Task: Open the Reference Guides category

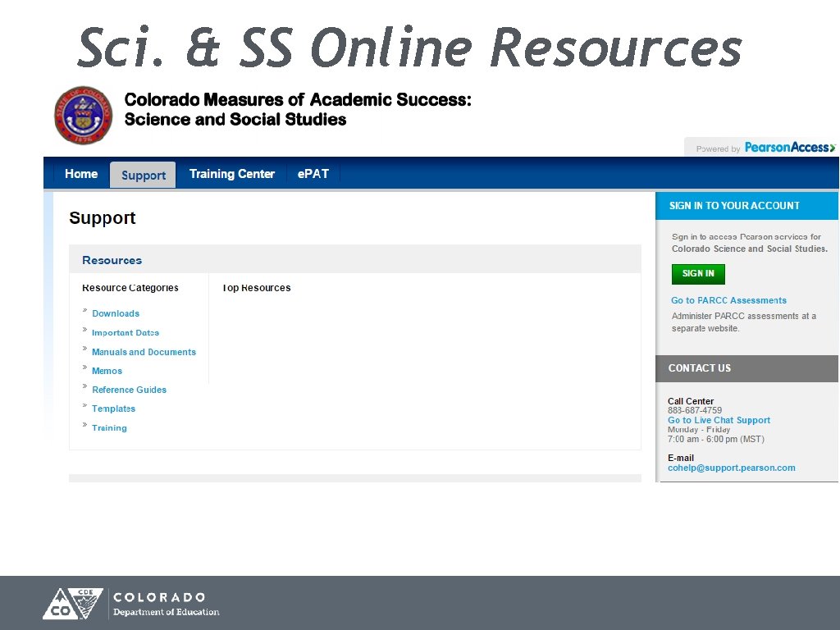Action: coord(129,390)
